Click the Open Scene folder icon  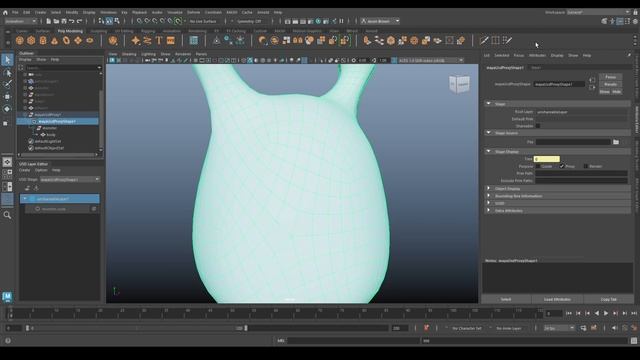pyautogui.click(x=56, y=21)
